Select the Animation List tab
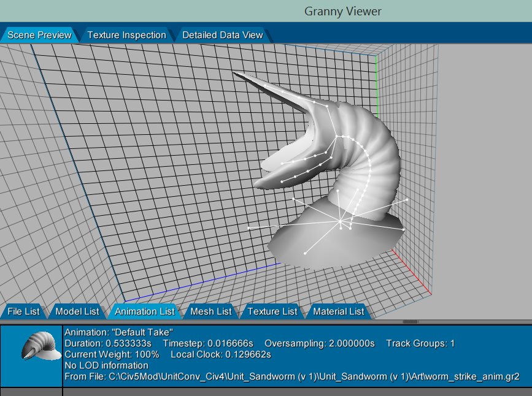 coord(145,311)
